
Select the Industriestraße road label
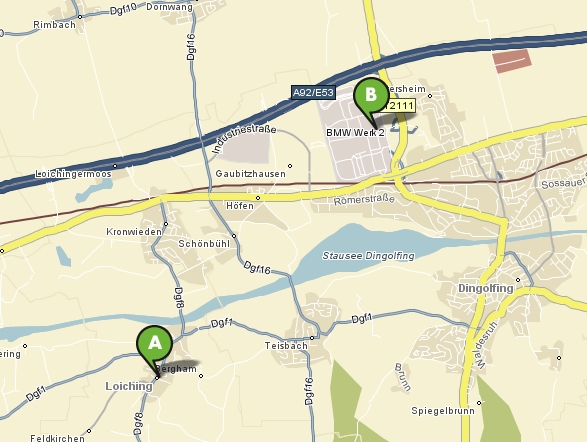tap(244, 138)
